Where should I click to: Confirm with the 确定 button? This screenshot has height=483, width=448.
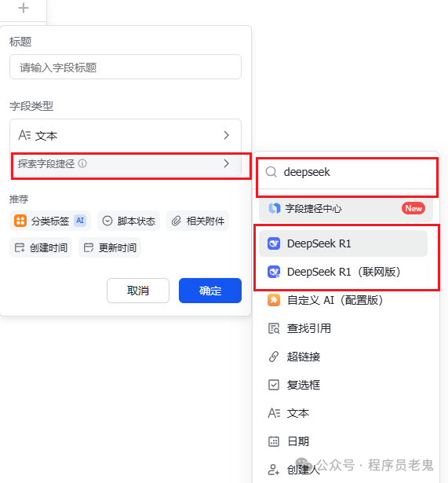pos(210,291)
